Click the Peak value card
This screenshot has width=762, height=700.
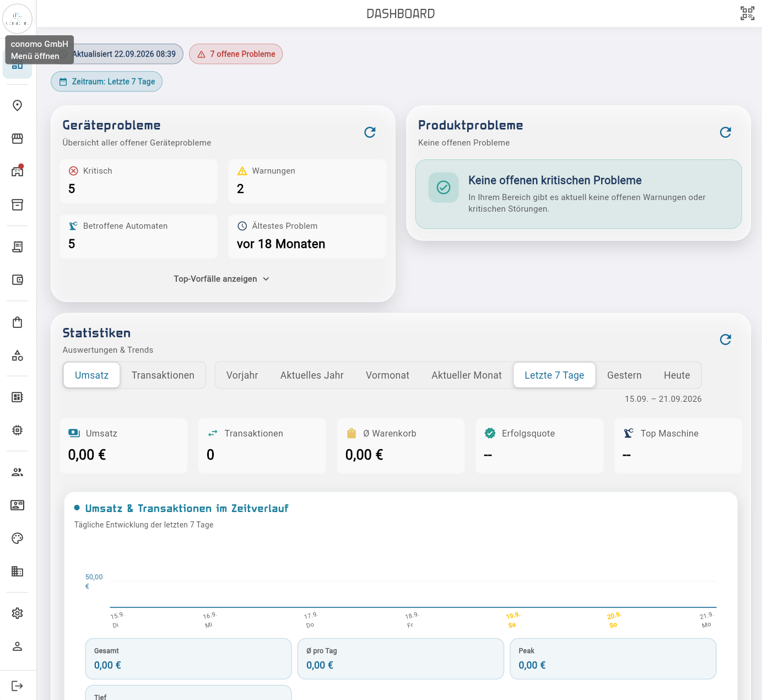click(613, 659)
